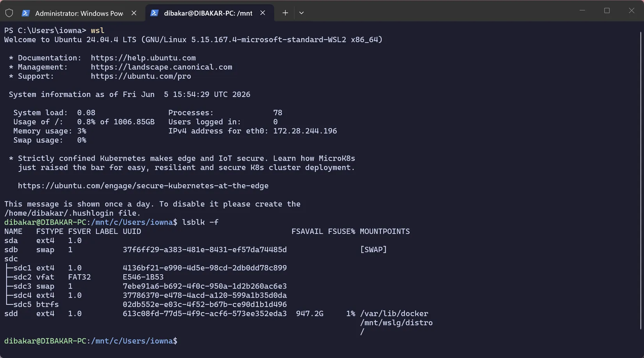
Task: Click PowerShell icon on Administrator tab
Action: tap(25, 13)
